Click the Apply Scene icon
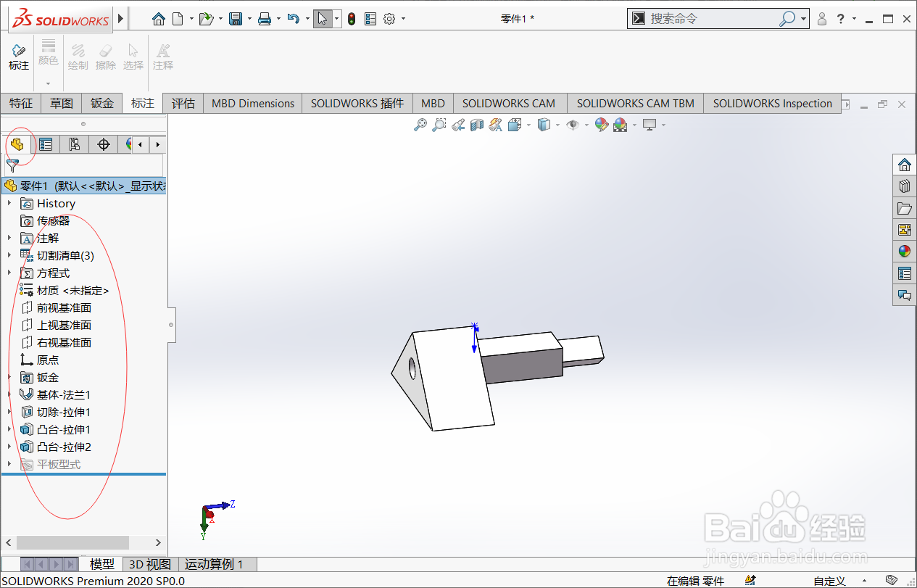Image resolution: width=917 pixels, height=588 pixels. [620, 125]
